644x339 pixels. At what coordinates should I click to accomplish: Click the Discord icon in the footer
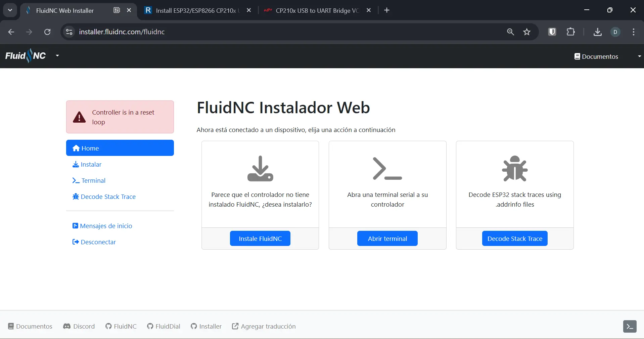[x=67, y=326]
